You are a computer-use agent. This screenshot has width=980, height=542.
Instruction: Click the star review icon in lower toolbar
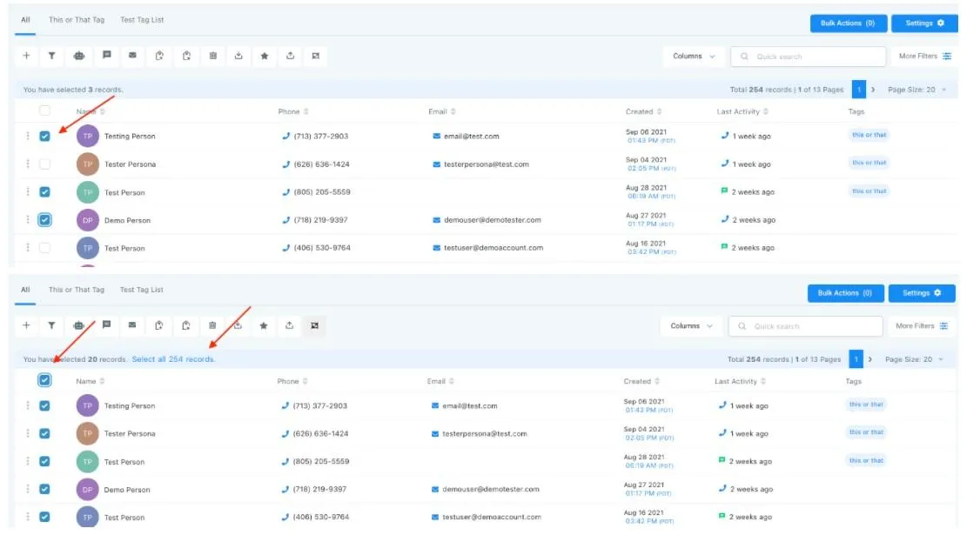click(x=264, y=325)
